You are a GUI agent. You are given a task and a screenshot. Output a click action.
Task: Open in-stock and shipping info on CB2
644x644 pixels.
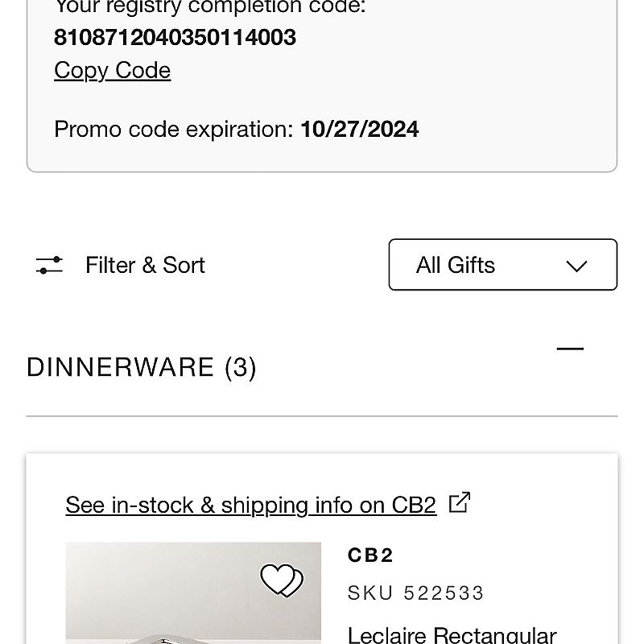(x=250, y=505)
